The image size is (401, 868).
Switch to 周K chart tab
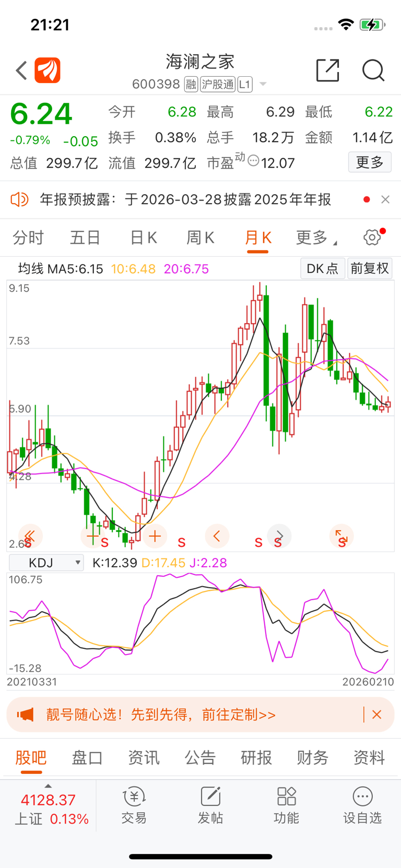tap(200, 237)
